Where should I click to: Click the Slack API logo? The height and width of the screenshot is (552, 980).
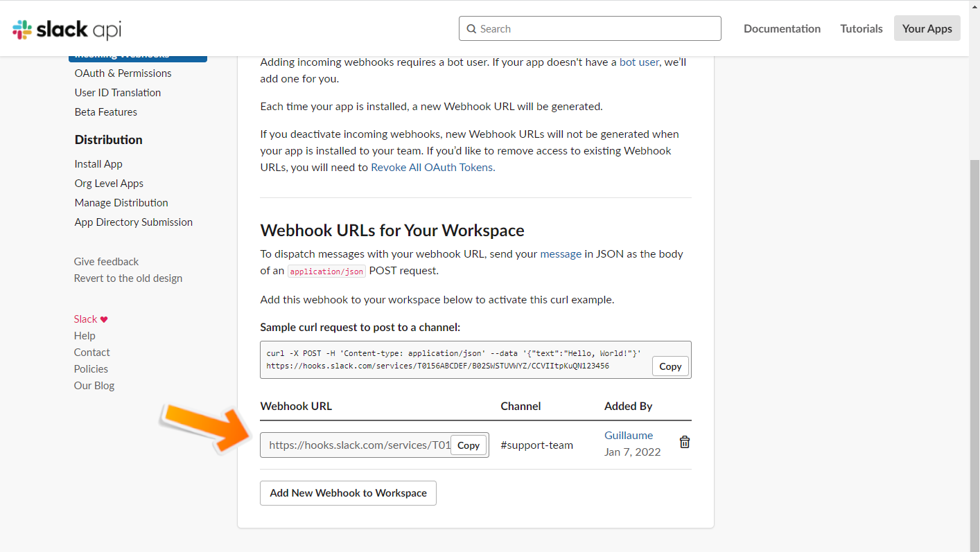67,29
